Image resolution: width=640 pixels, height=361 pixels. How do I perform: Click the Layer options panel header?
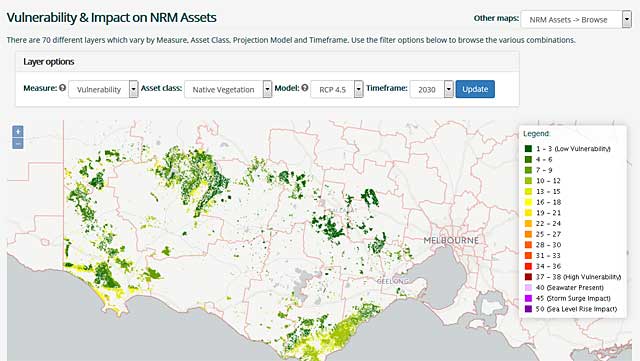(267, 62)
